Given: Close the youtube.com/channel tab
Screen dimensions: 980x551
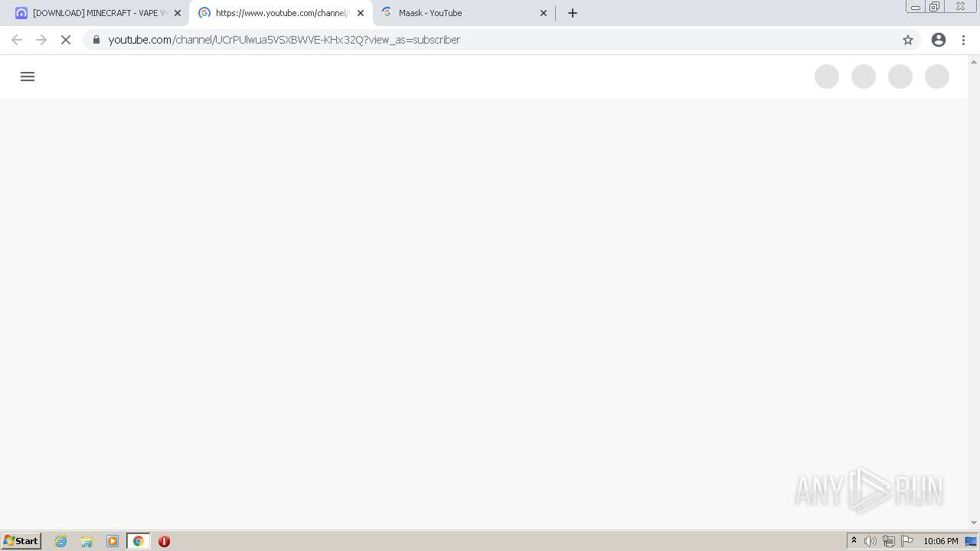Looking at the screenshot, I should tap(361, 13).
